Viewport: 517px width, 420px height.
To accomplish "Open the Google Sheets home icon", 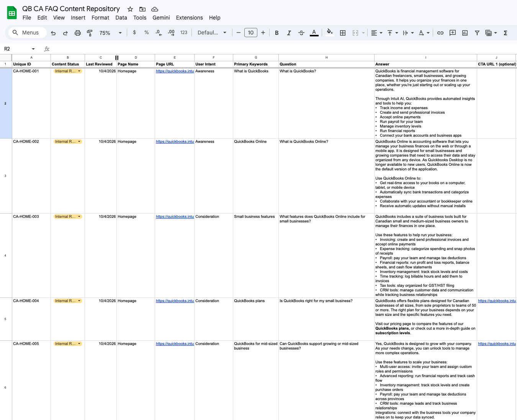I will [12, 13].
